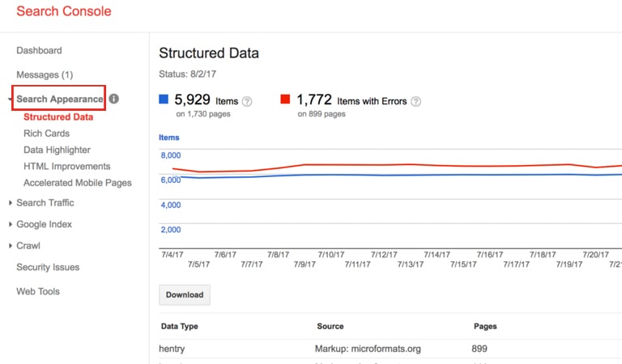
Task: Click the Download button
Action: pos(185,294)
